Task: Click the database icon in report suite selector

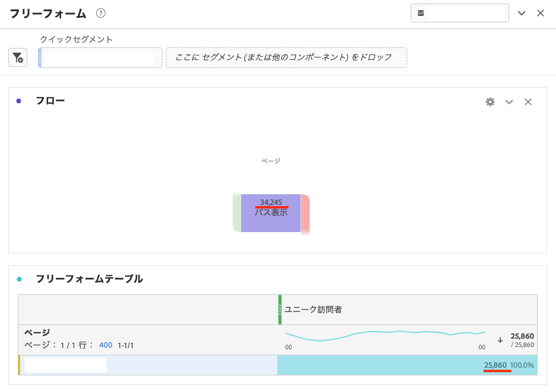Action: click(421, 13)
